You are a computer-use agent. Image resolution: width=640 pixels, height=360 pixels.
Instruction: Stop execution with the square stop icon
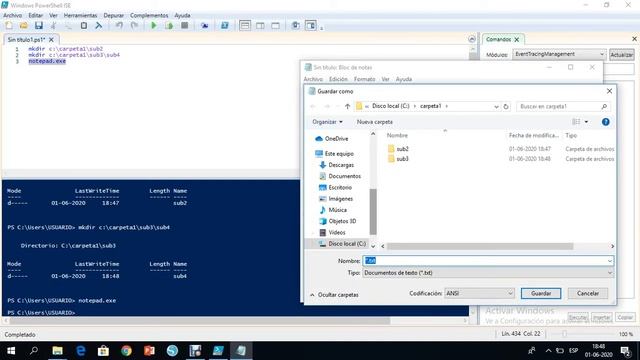click(184, 26)
